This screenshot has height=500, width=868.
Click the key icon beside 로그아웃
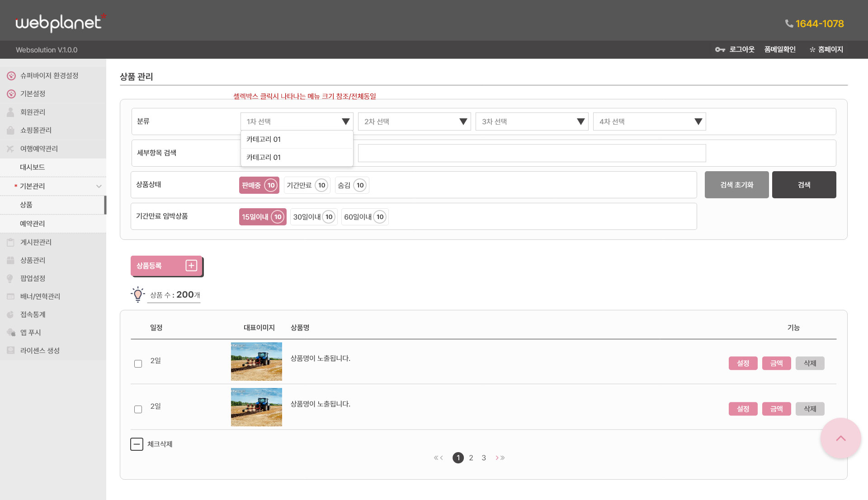coord(720,50)
